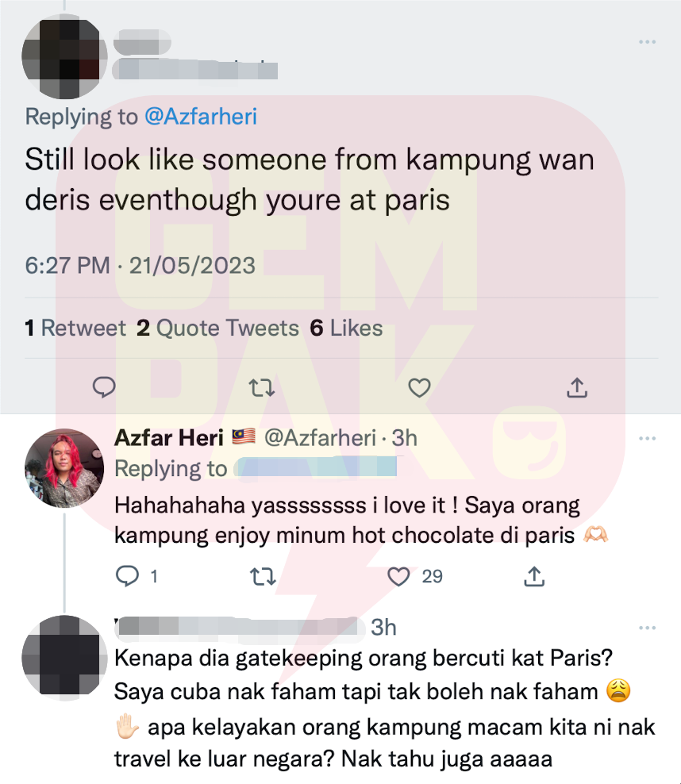This screenshot has height=784, width=681.
Task: Retweet the main kampung wan deris tweet
Action: point(262,387)
